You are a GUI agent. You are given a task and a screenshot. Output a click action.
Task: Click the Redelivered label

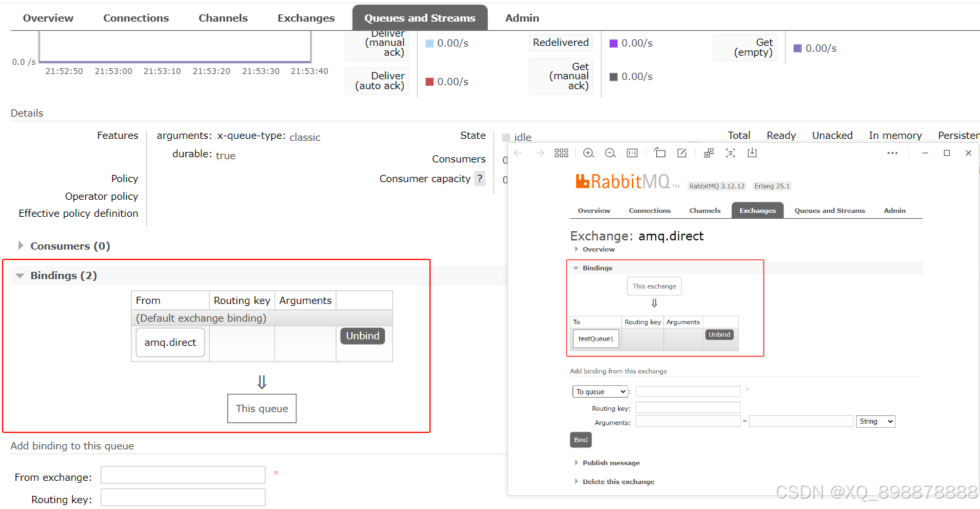[x=560, y=43]
